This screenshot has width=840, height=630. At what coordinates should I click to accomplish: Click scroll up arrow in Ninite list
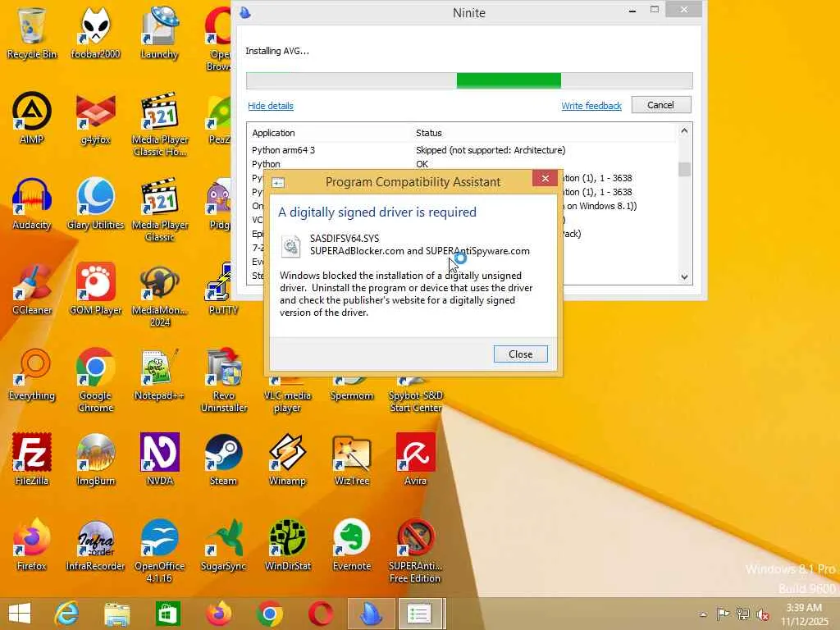tap(684, 130)
